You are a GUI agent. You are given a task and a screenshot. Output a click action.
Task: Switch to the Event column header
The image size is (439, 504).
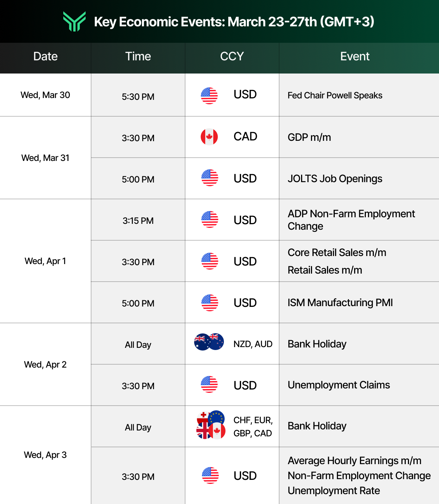[354, 57]
